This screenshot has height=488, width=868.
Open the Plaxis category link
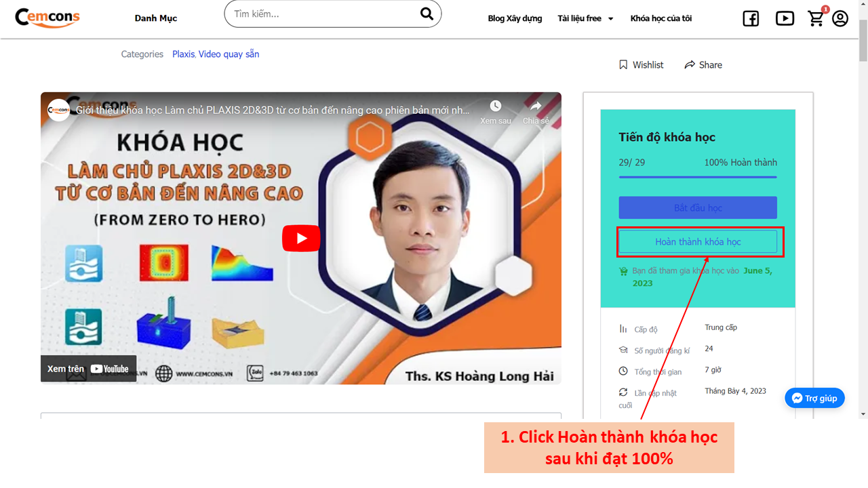coord(183,54)
